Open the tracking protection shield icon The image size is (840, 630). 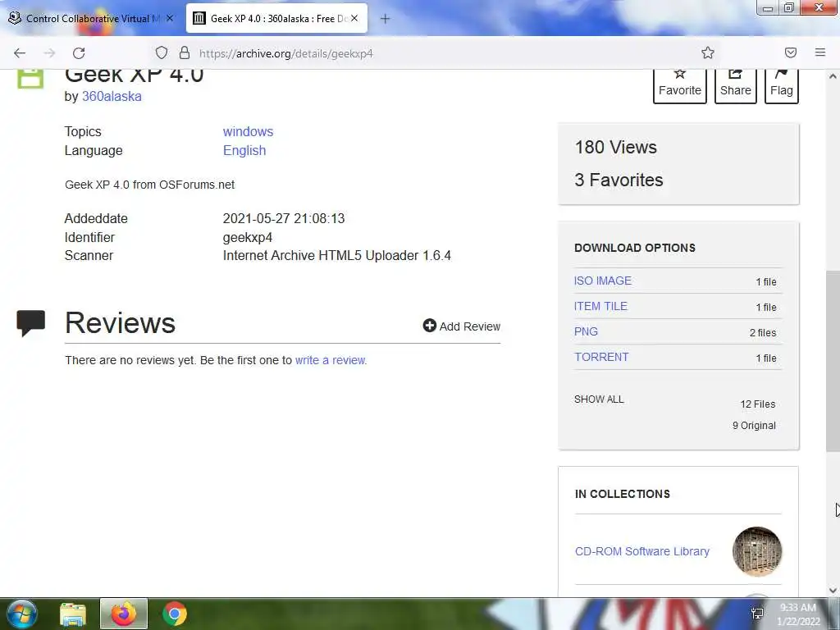tap(162, 52)
